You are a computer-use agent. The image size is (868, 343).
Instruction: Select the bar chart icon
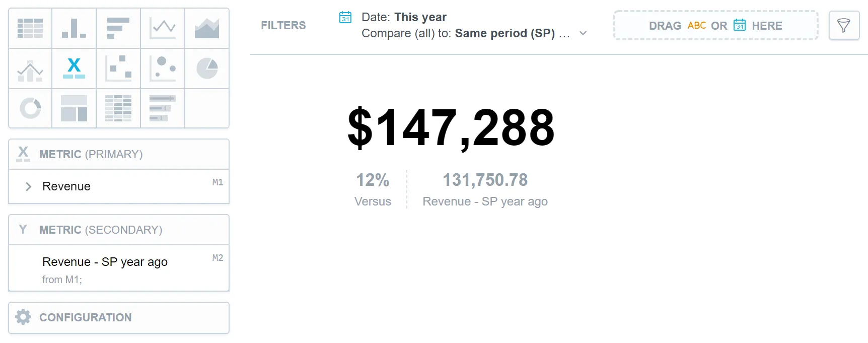tap(118, 28)
